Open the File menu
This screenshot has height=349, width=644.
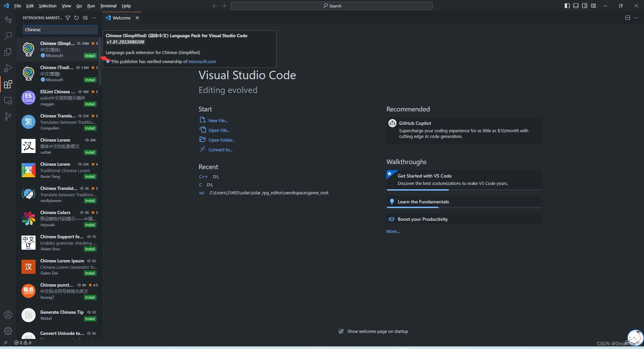(18, 6)
